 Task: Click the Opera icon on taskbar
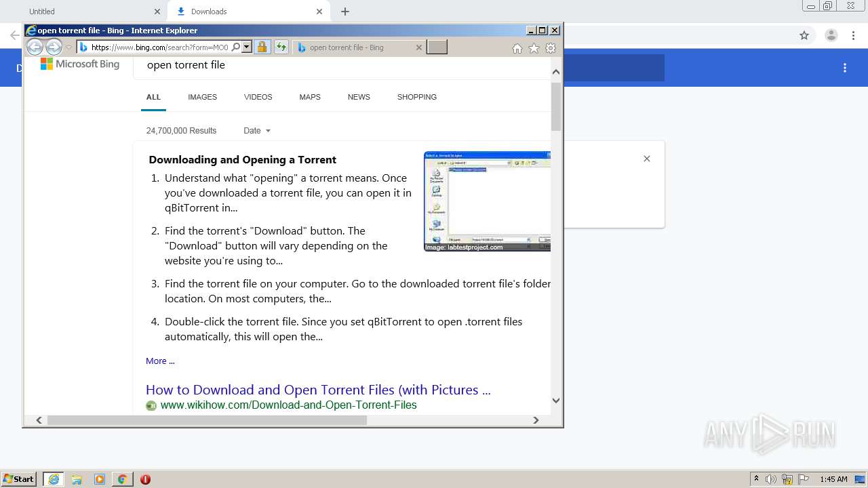pyautogui.click(x=145, y=479)
